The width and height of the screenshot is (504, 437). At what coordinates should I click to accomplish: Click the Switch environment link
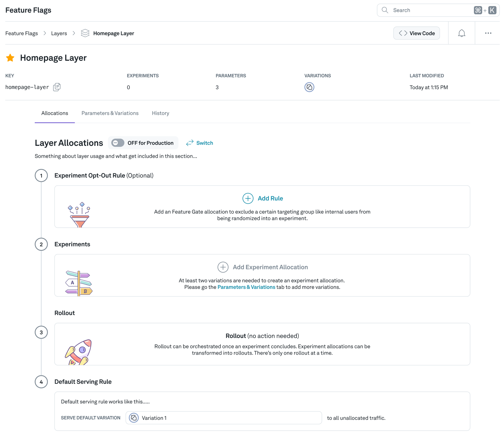pyautogui.click(x=200, y=143)
